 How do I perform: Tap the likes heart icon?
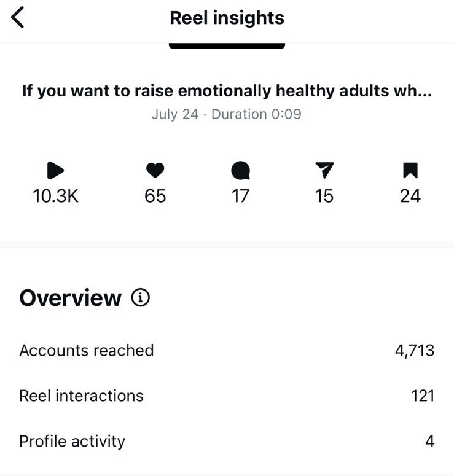coord(155,170)
